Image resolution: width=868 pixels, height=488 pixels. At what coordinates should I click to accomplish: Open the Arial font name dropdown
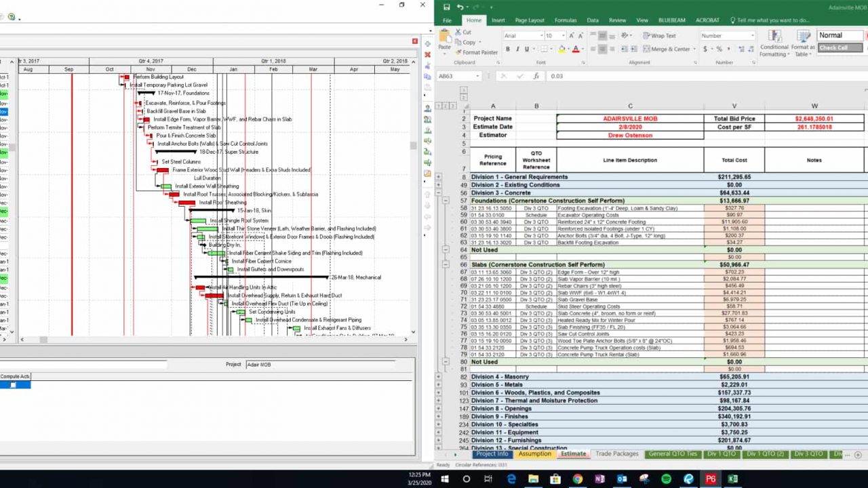[540, 36]
